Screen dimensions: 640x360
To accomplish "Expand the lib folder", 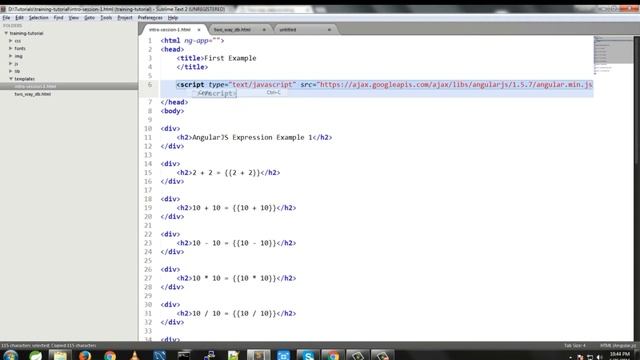I will (11, 71).
